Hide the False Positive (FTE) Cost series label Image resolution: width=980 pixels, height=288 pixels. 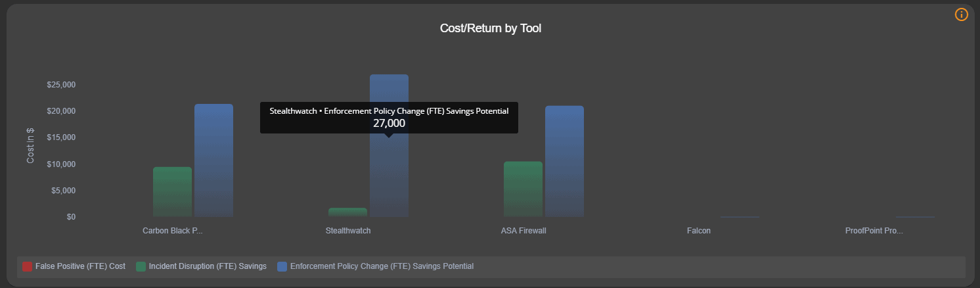coord(80,266)
